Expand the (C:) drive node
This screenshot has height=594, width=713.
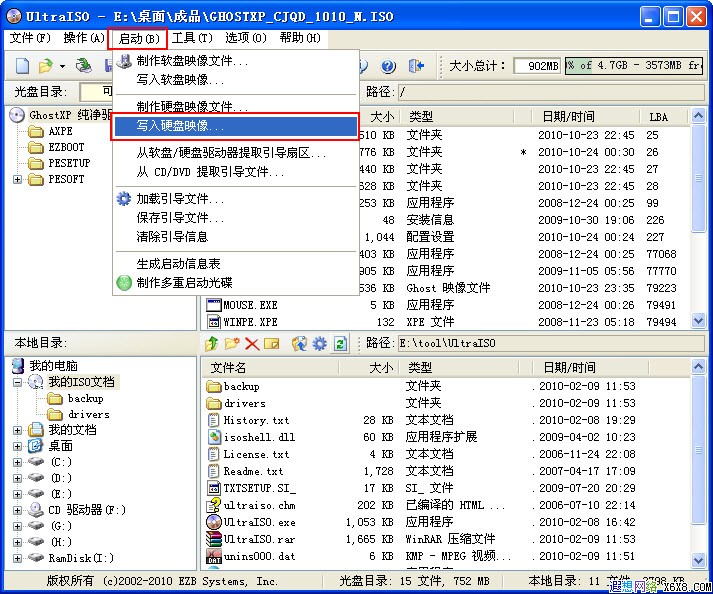pos(17,462)
